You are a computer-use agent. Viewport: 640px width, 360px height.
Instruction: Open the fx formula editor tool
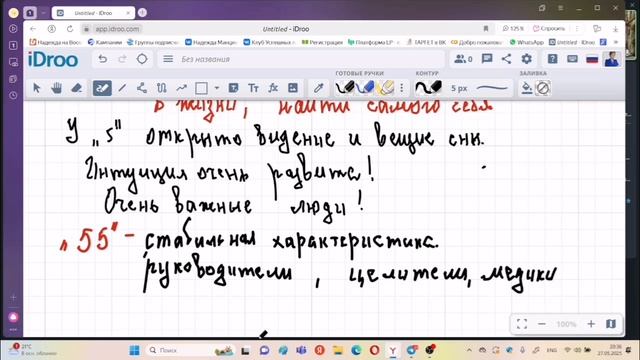pos(273,88)
